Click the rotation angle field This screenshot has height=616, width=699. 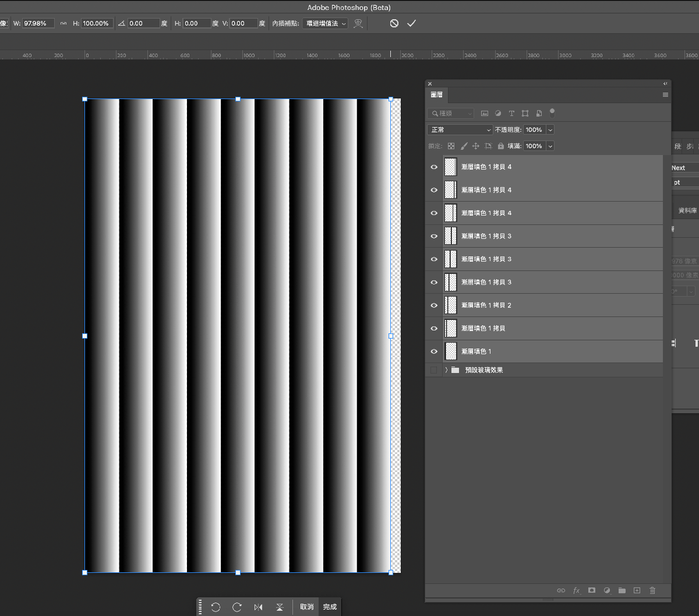[x=143, y=23]
